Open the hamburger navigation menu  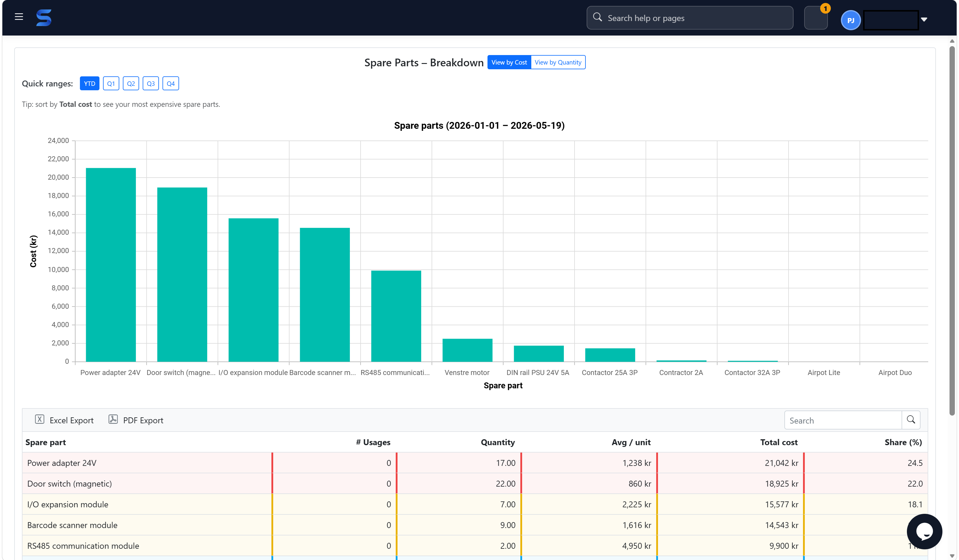pyautogui.click(x=19, y=17)
